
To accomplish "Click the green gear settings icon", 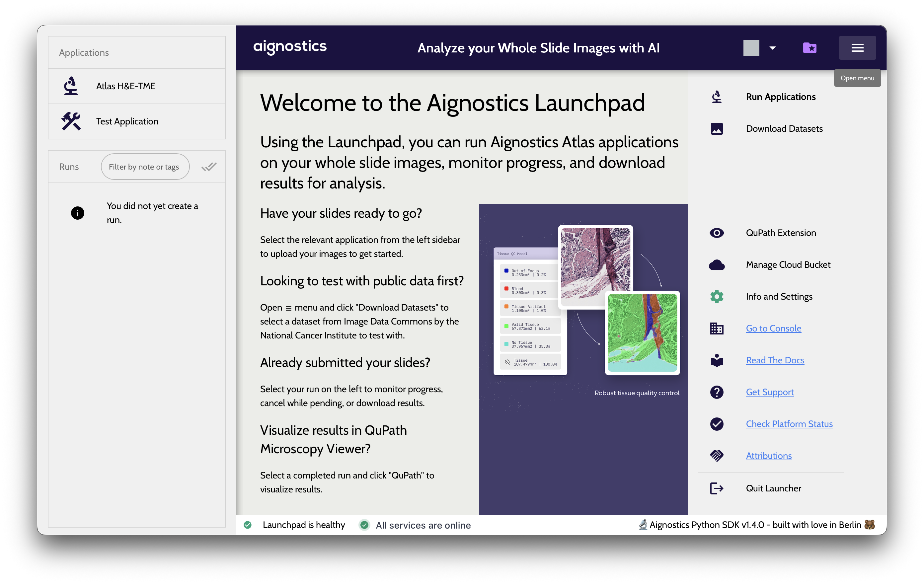I will (x=717, y=297).
